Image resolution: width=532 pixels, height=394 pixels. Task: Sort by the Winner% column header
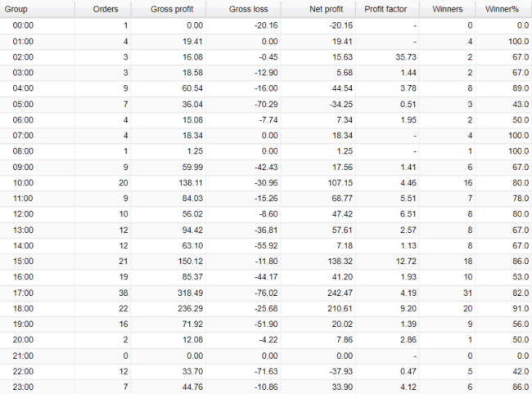(504, 9)
